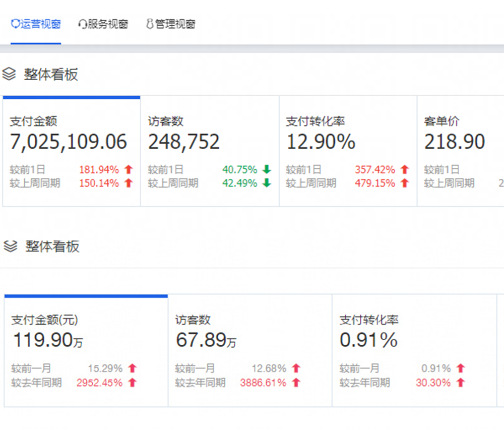Select the 运营视窗 tab
The height and width of the screenshot is (441, 504).
click(x=36, y=24)
